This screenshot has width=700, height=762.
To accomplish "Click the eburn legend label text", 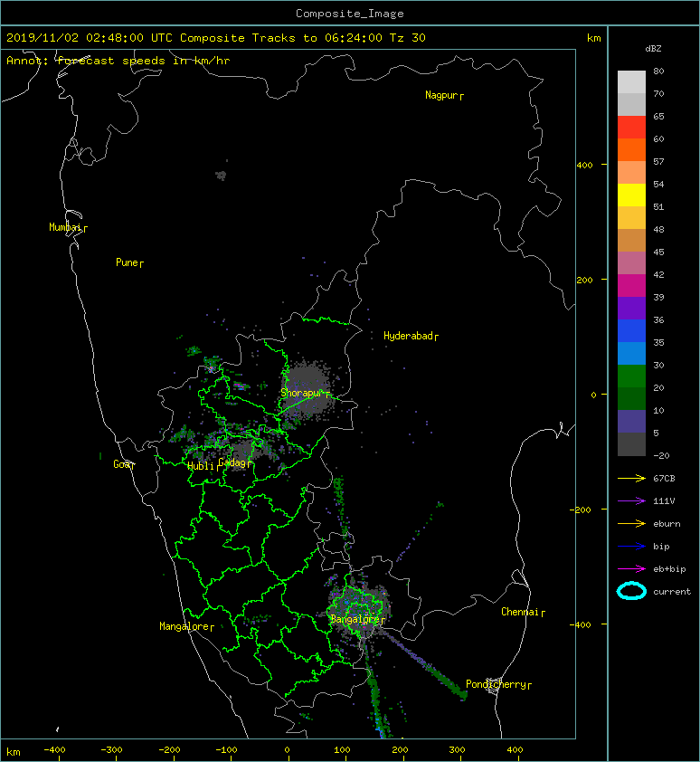I will click(x=667, y=524).
